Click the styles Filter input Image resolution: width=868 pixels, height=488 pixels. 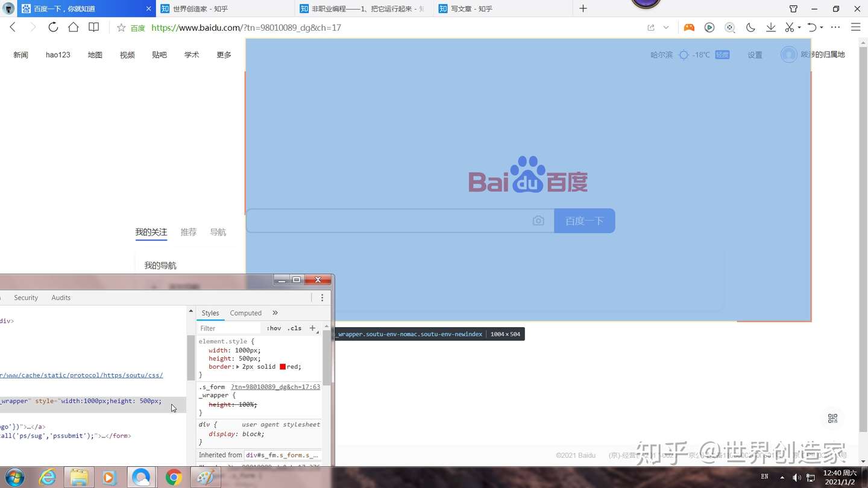pyautogui.click(x=229, y=328)
